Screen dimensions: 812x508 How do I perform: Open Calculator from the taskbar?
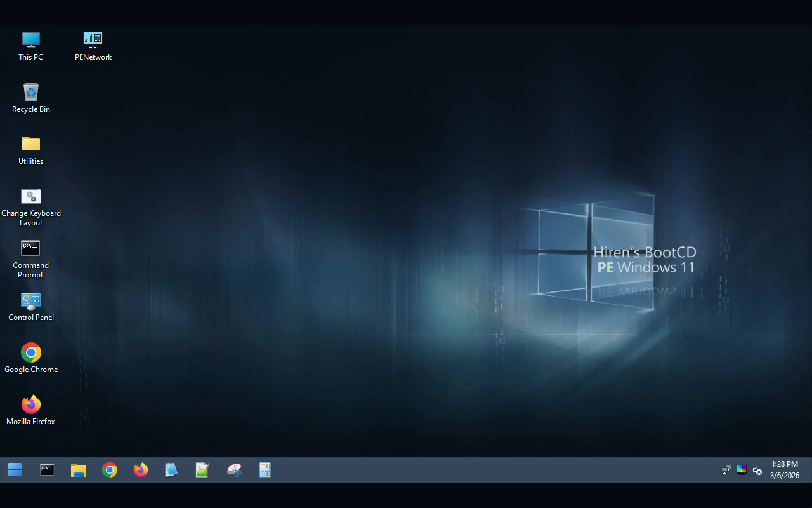coord(265,470)
